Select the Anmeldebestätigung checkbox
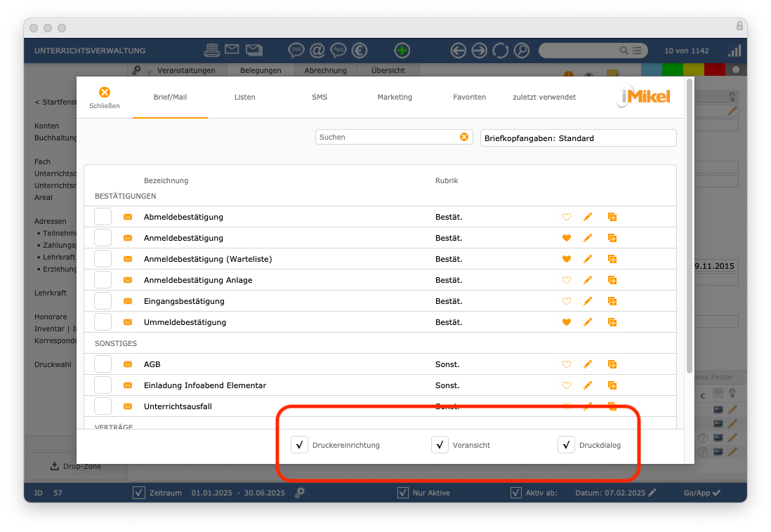Image resolution: width=771 pixels, height=532 pixels. [x=103, y=237]
